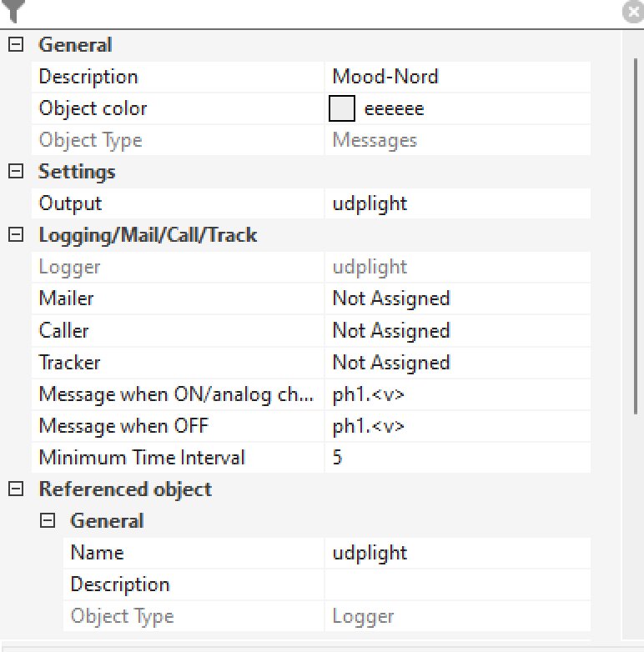Collapse the top General section

16,45
